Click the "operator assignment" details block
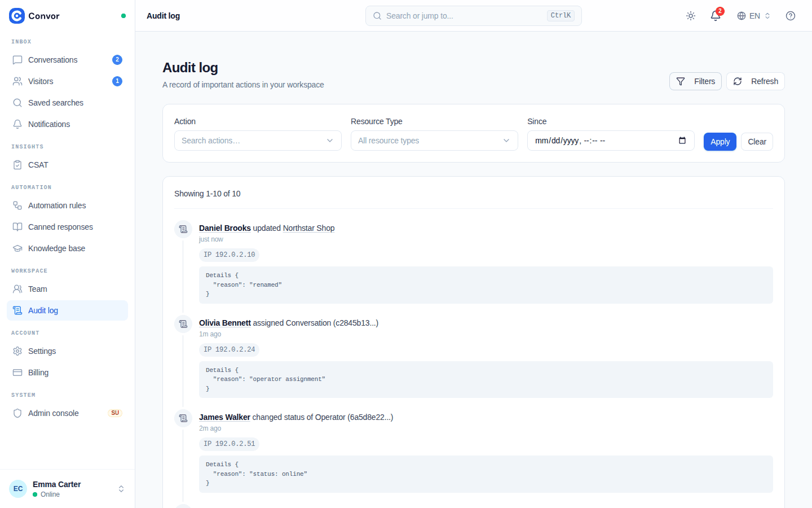This screenshot has width=812, height=508. [486, 379]
